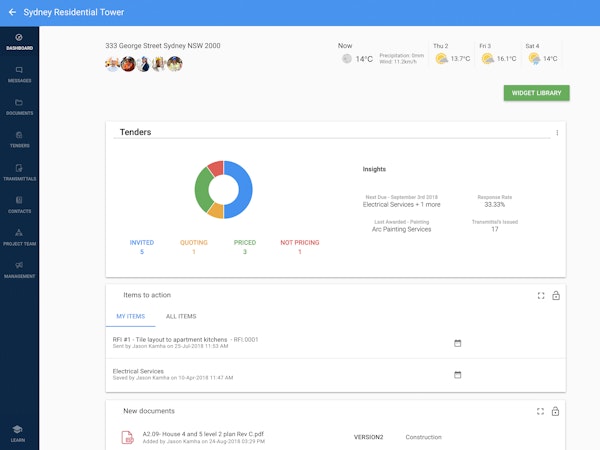Viewport: 600px width, 450px height.
Task: Click the Widget Library button
Action: click(x=536, y=93)
